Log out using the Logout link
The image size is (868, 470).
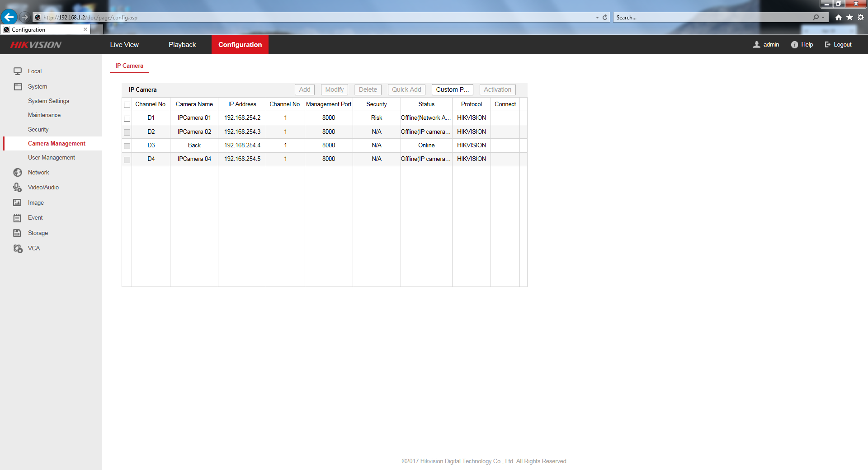838,45
